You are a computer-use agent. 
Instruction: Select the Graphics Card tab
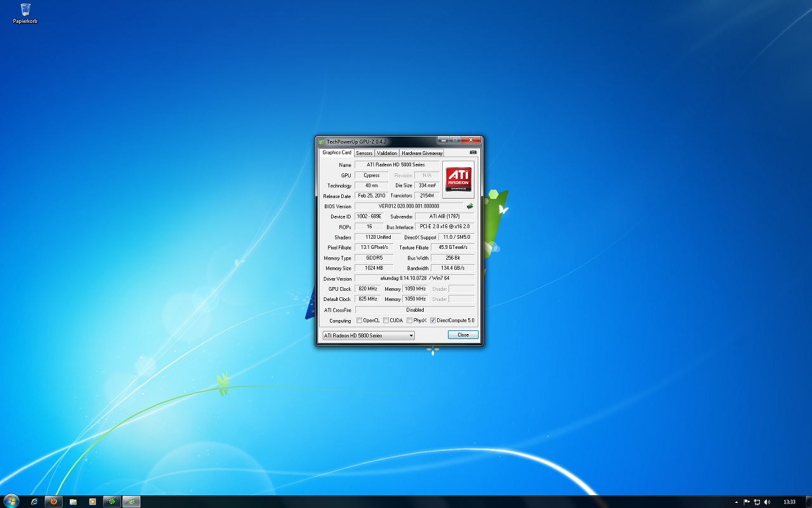click(x=336, y=152)
